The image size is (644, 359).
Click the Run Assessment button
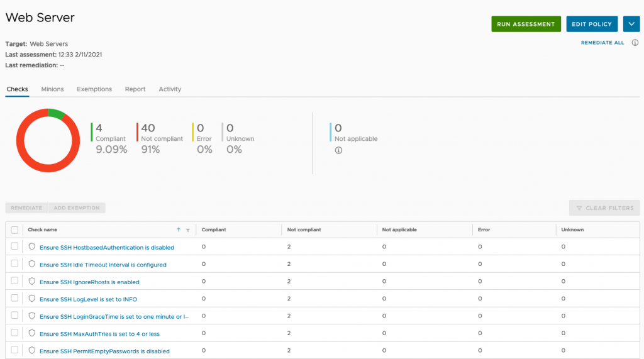coord(526,24)
